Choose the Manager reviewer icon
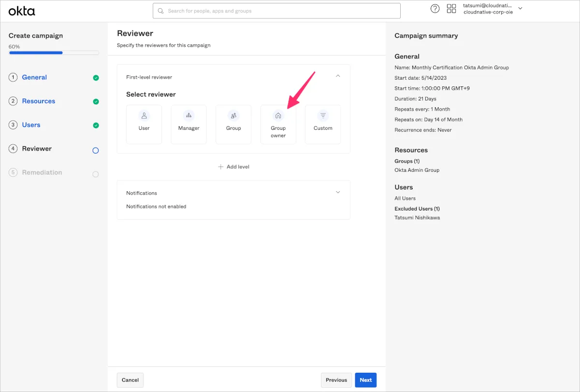The height and width of the screenshot is (392, 580). coord(188,116)
